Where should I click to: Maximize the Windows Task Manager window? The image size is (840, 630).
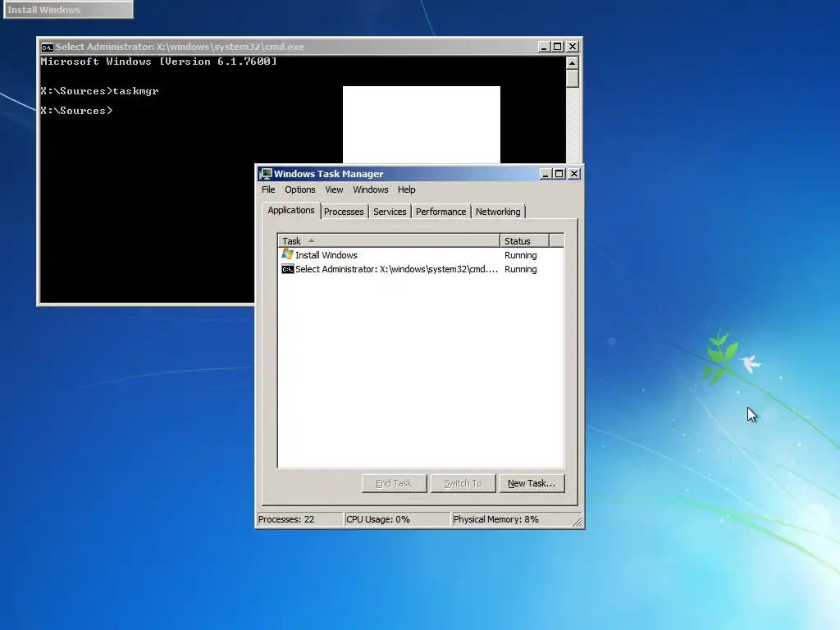tap(559, 174)
